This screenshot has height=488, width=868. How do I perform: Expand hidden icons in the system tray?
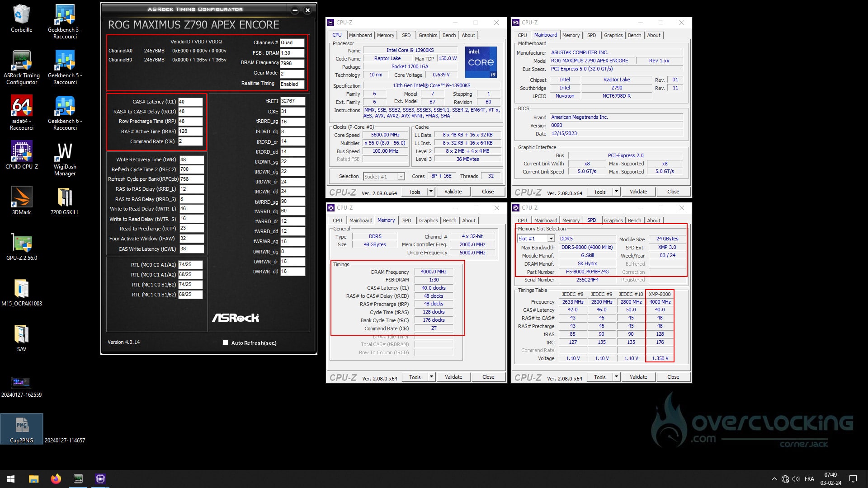[x=774, y=479]
